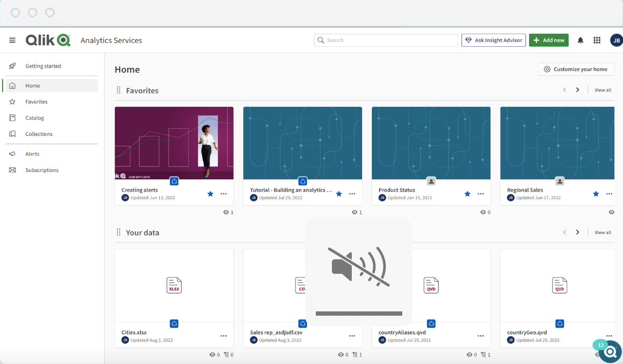Click the Alerts megaphone icon in sidebar
Screen dimensions: 623x364
point(13,154)
